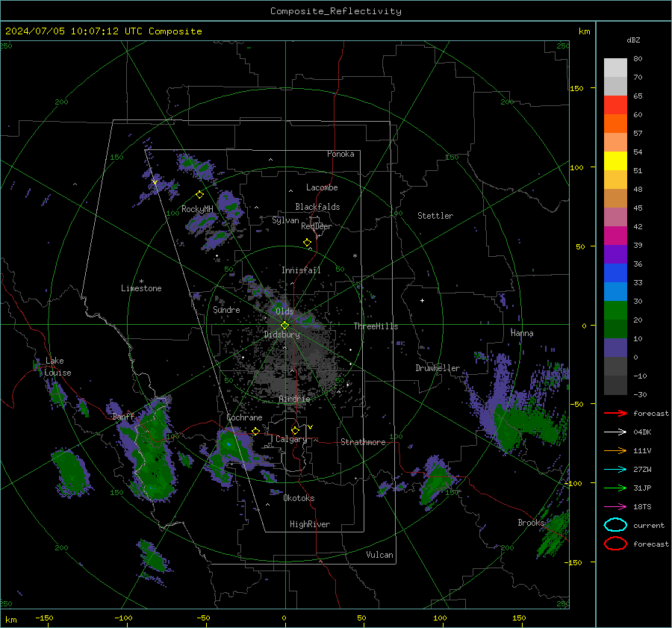Click the Banff town label
This screenshot has height=628, width=672.
pyautogui.click(x=123, y=416)
